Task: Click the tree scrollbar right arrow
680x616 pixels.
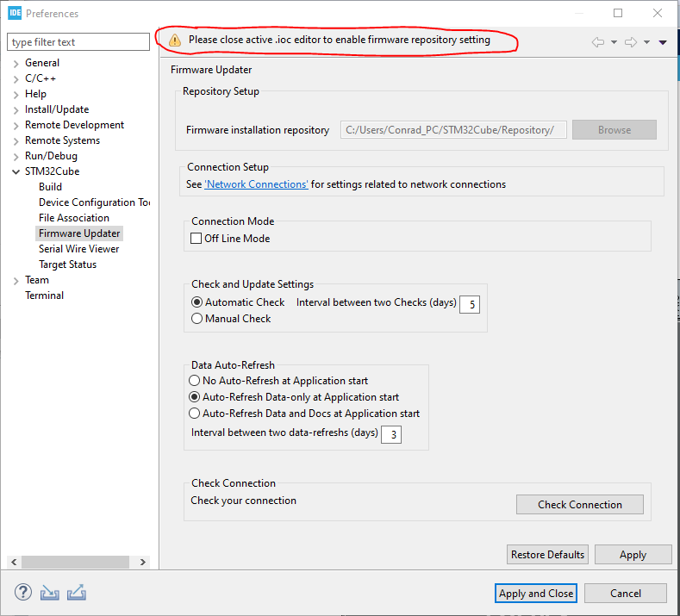Action: click(143, 562)
